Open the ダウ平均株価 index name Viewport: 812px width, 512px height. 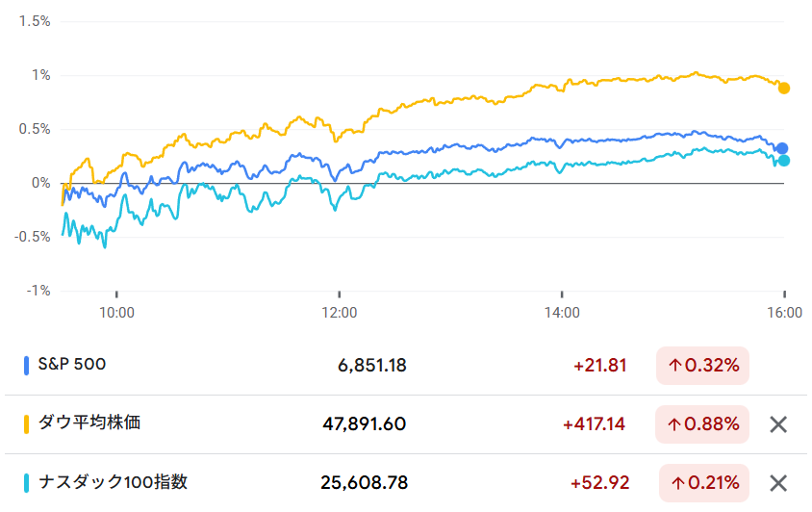[x=89, y=423]
